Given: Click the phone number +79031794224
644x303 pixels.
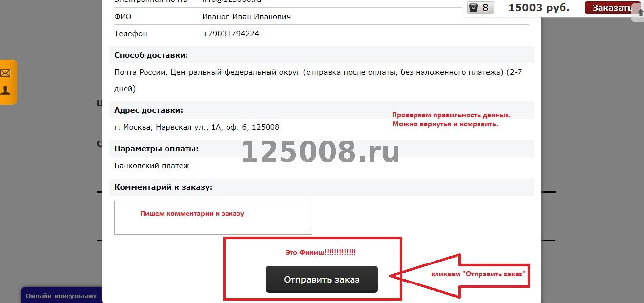Looking at the screenshot, I should [x=230, y=34].
